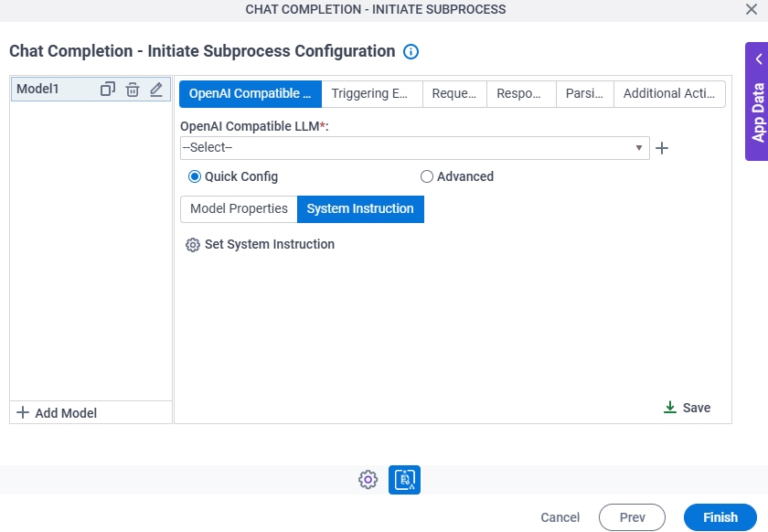Open the Reque... tab
The image size is (768, 532).
click(454, 93)
